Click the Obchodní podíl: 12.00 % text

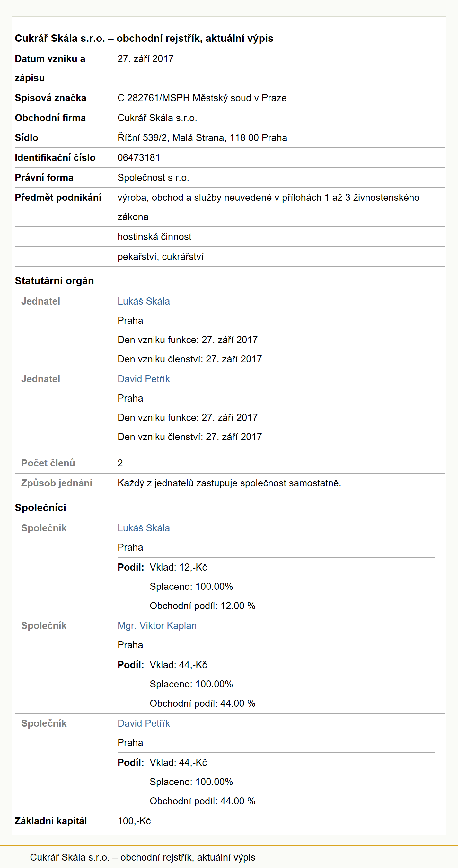[x=202, y=606]
